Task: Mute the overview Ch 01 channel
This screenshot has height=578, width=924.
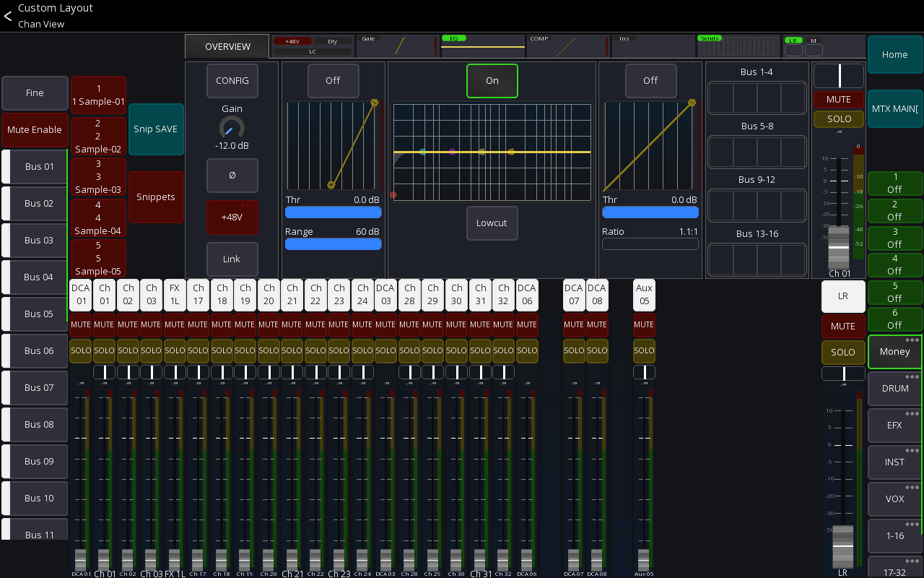Action: tap(839, 100)
